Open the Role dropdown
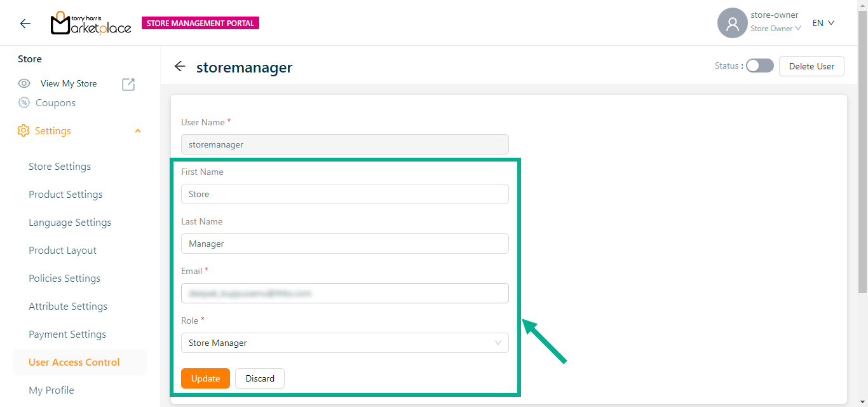The width and height of the screenshot is (868, 407). pos(344,343)
